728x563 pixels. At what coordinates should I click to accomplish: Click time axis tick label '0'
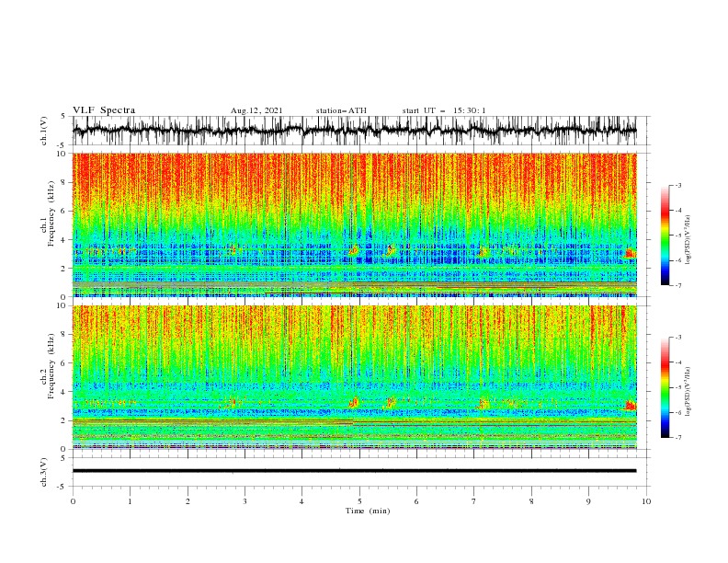tap(73, 501)
